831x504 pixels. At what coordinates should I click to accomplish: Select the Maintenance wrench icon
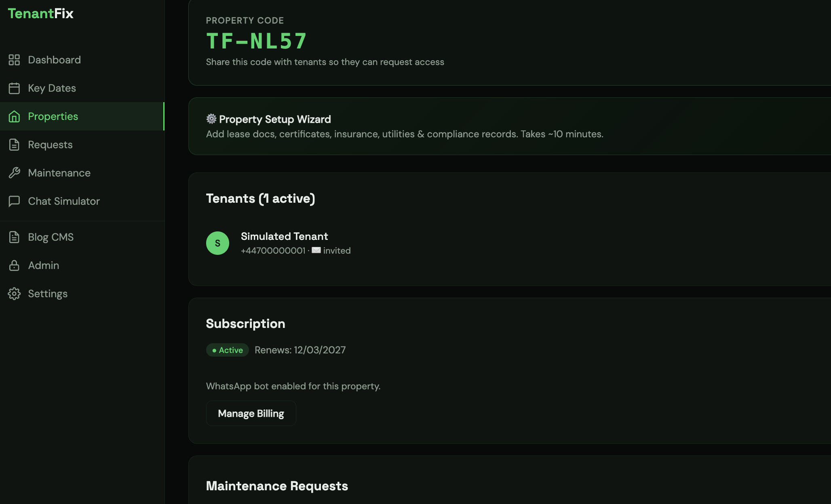pos(15,173)
